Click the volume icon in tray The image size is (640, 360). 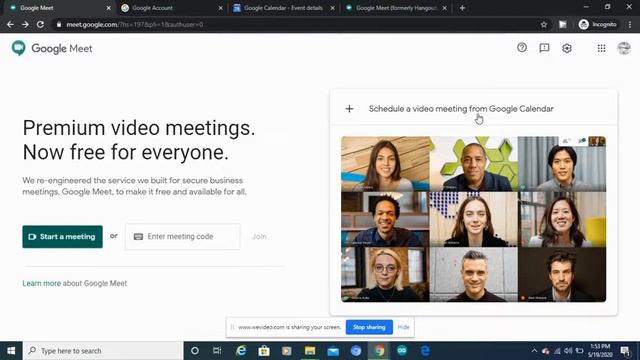pyautogui.click(x=568, y=351)
